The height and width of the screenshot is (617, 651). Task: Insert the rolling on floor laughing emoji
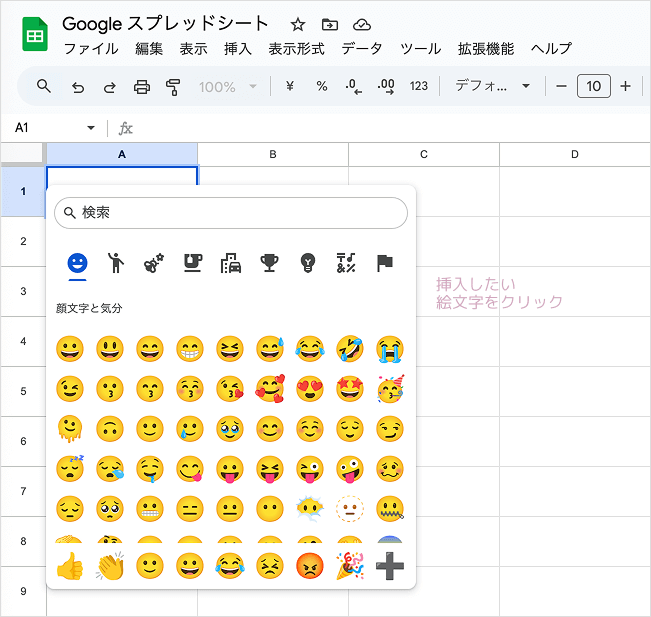(x=350, y=349)
